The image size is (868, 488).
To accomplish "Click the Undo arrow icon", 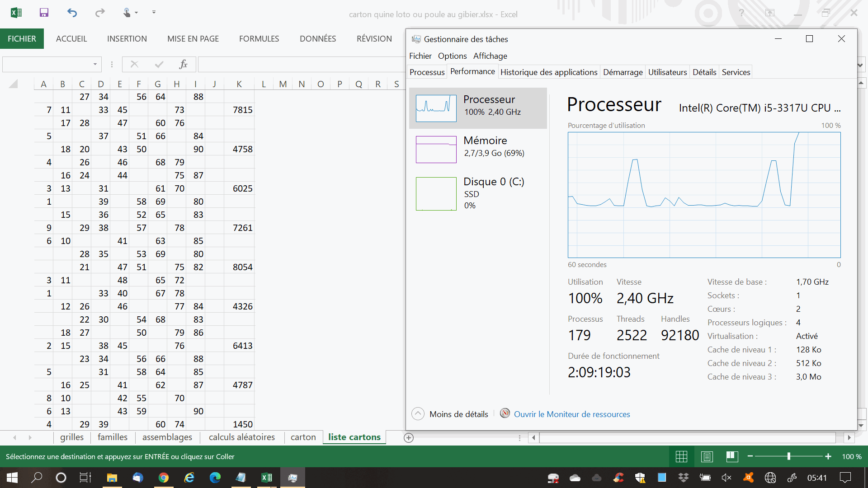I will 72,13.
